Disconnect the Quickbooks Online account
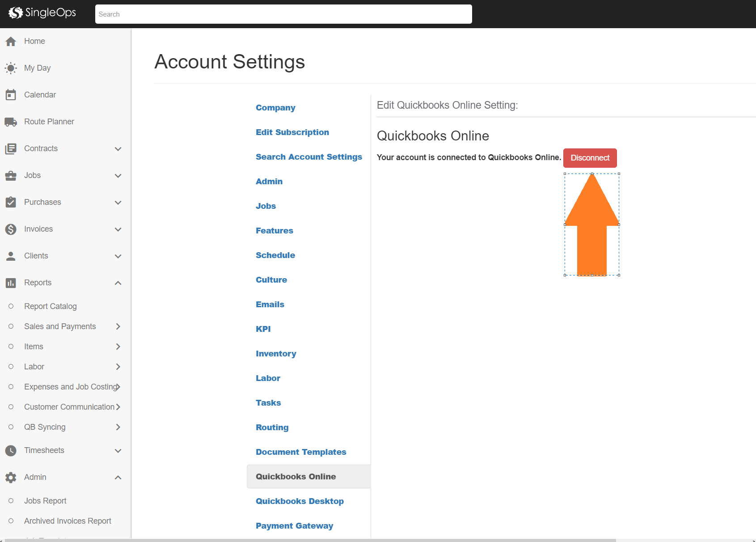 click(x=590, y=158)
